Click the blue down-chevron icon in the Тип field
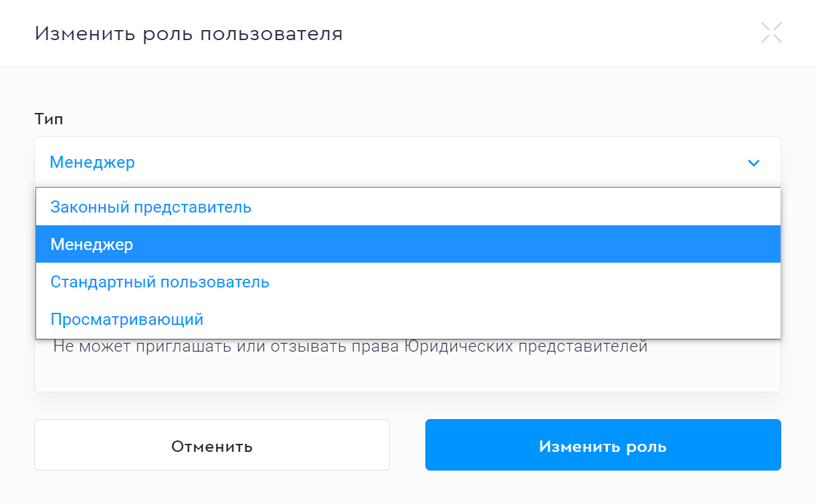 coord(754,162)
